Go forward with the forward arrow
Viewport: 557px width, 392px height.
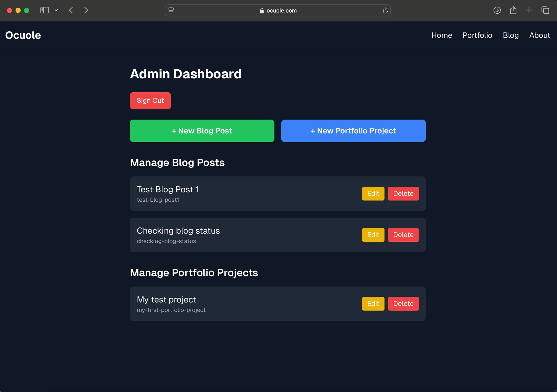(86, 10)
